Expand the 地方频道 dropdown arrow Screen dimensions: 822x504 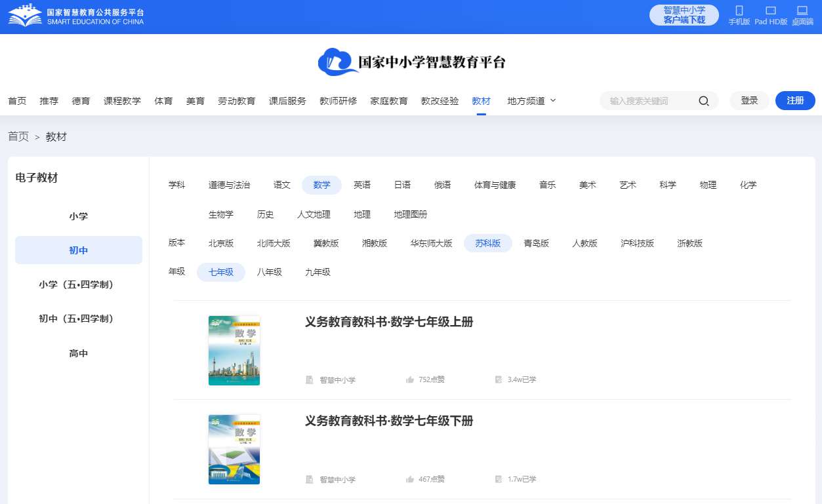pos(552,100)
